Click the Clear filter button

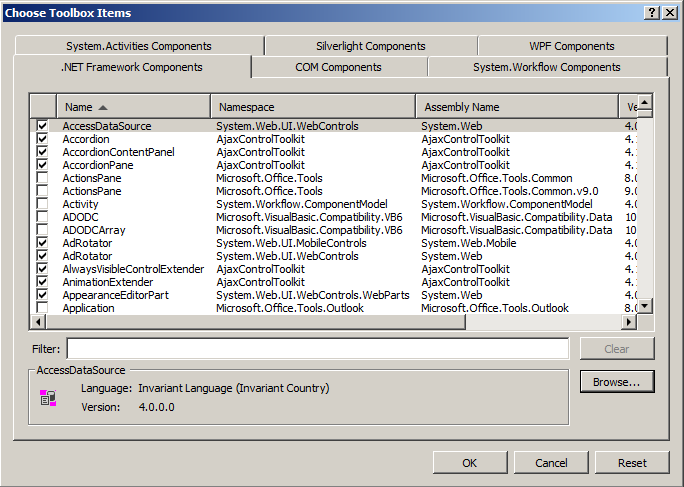point(617,349)
